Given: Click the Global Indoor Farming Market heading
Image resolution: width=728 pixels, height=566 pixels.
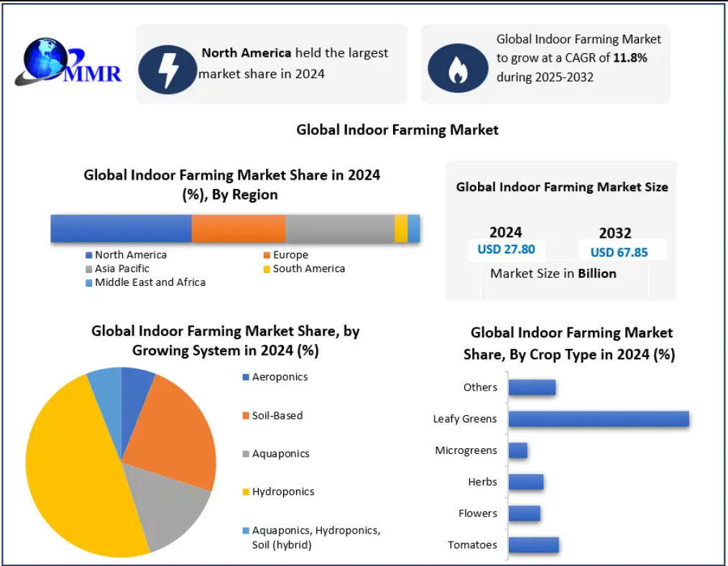Looking at the screenshot, I should click(397, 130).
